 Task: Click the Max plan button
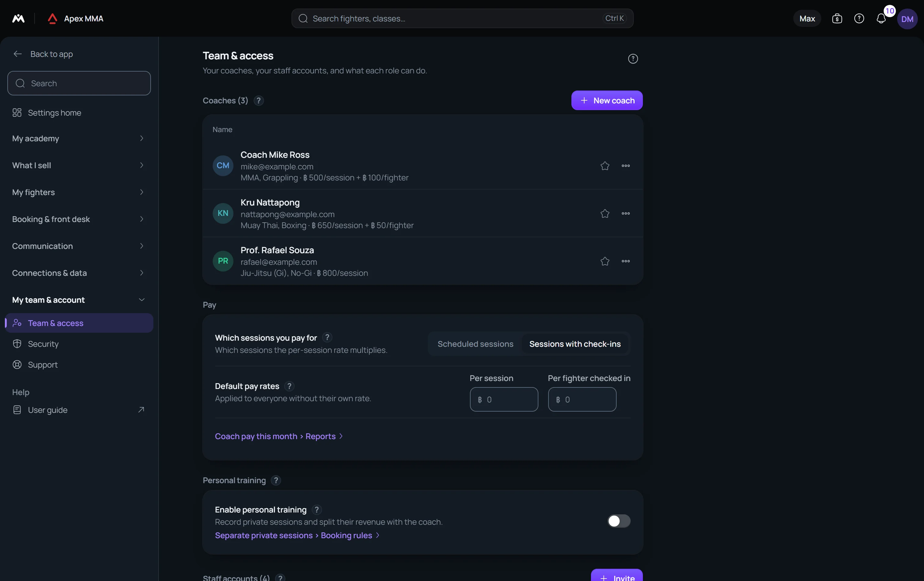(x=807, y=18)
